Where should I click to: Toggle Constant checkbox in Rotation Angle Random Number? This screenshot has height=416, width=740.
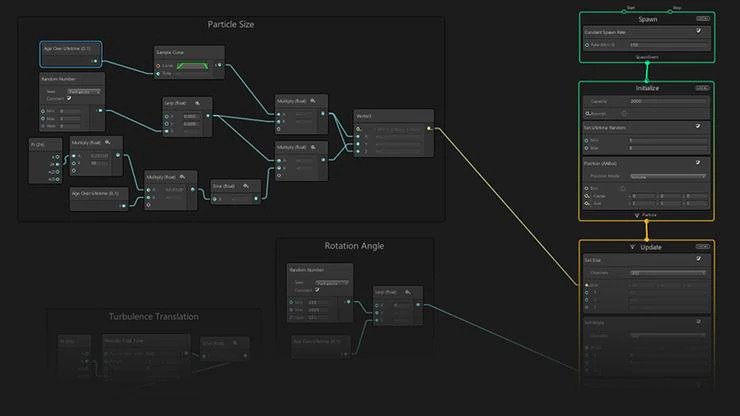point(317,289)
